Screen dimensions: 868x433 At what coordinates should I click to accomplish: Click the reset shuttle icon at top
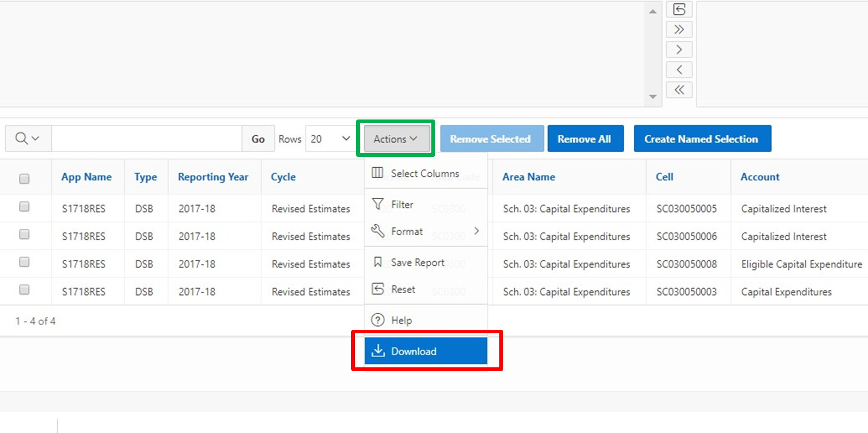point(679,9)
